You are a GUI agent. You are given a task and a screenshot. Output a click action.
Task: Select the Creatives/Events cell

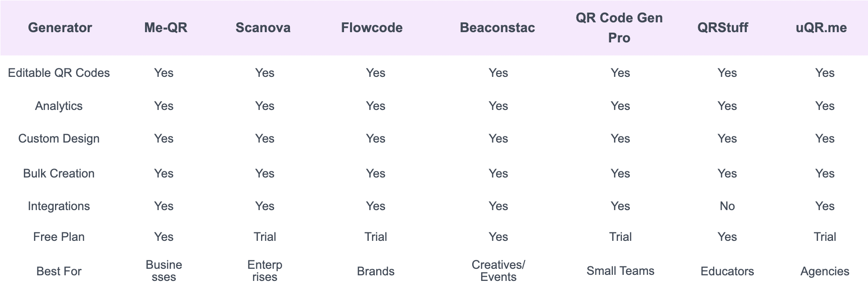pos(498,271)
